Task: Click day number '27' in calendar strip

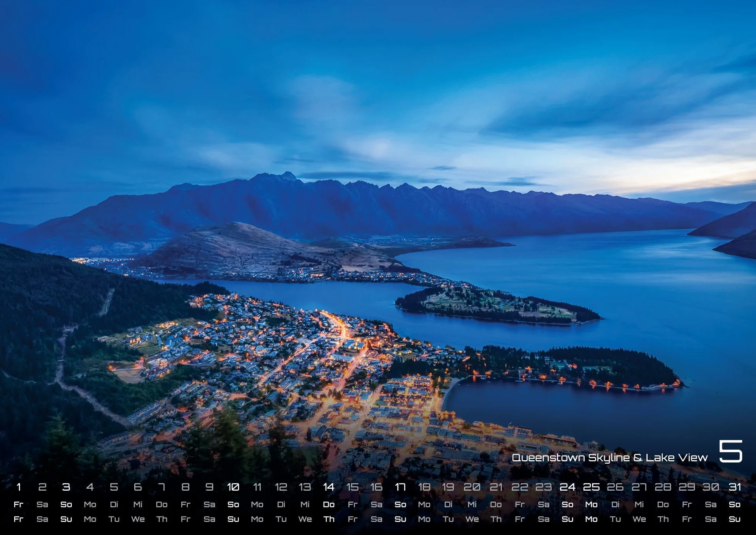Action: 639,487
